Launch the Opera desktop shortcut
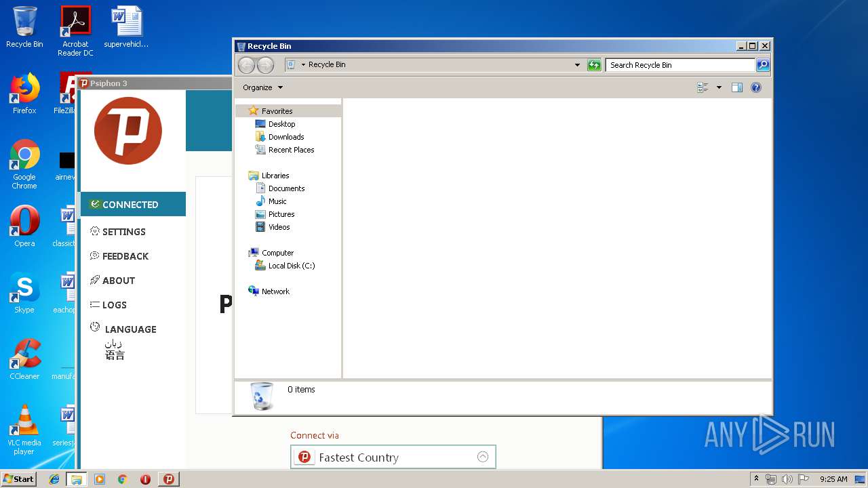Viewport: 868px width, 488px height. [24, 226]
